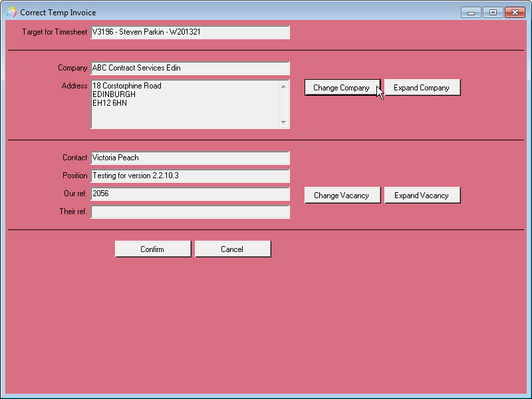
Task: Click the 'Contact' field label
Action: tap(75, 158)
